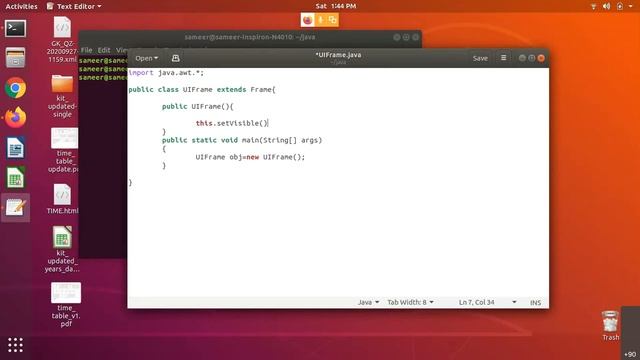Click the 'public class UIFrame extends Frame{' line

202,89
